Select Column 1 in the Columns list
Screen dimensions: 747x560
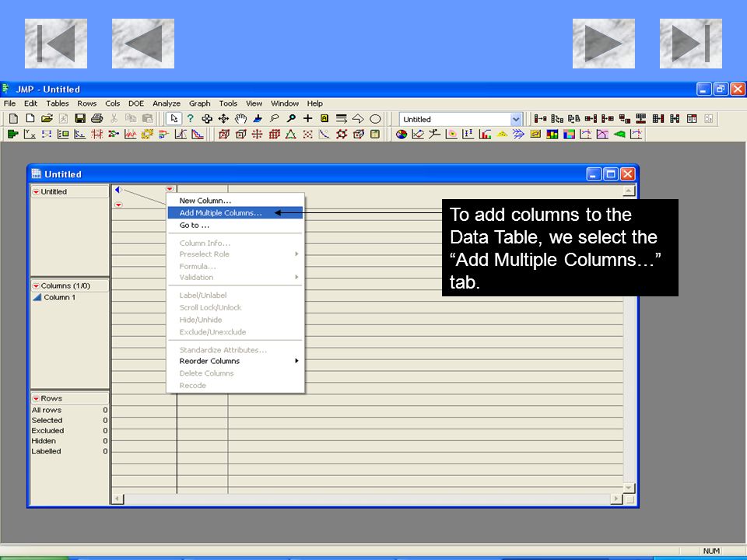pyautogui.click(x=60, y=297)
